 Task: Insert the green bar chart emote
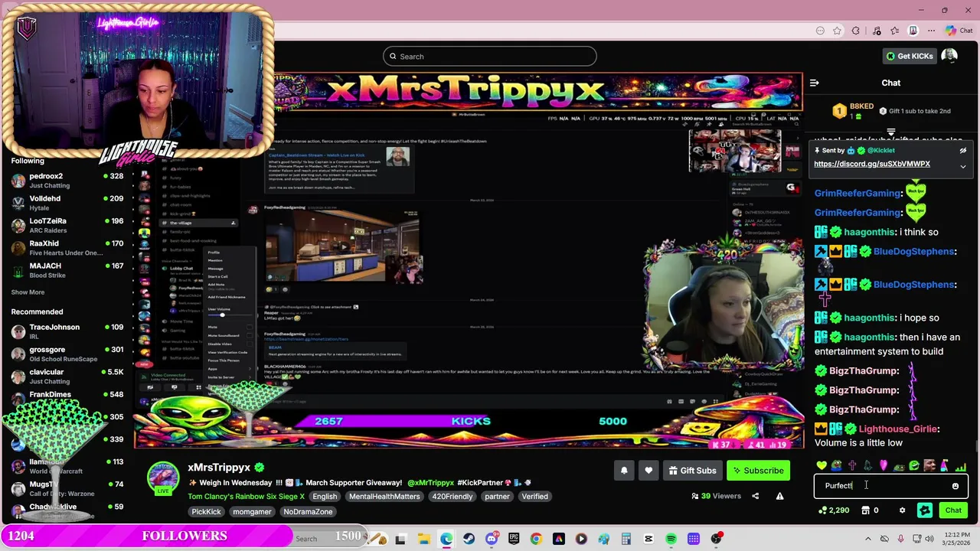[x=960, y=465]
